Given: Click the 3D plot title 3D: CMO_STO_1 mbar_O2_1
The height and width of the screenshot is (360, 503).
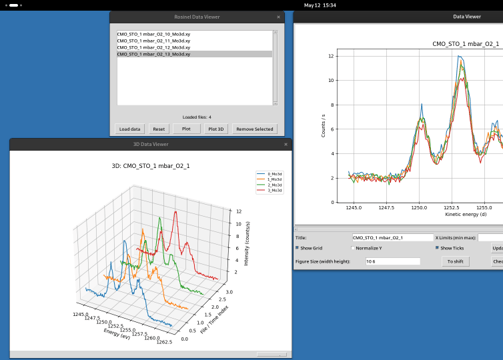Looking at the screenshot, I should (x=151, y=166).
